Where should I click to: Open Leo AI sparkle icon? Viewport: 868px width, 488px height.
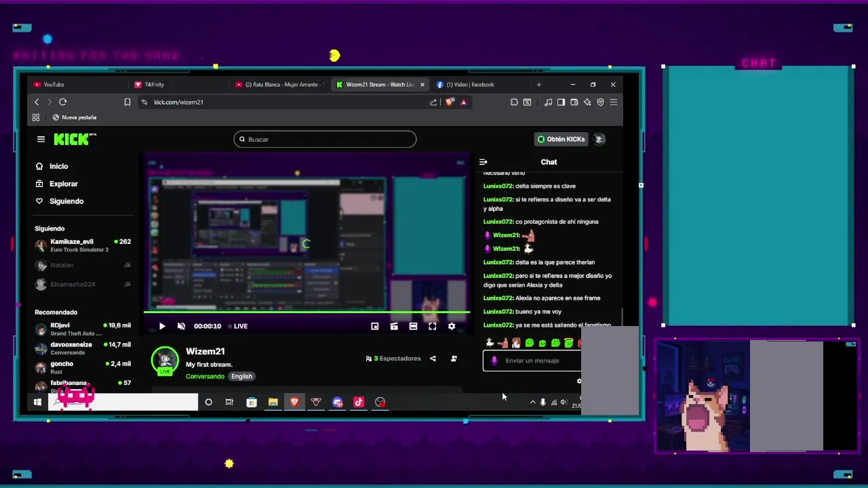[587, 102]
